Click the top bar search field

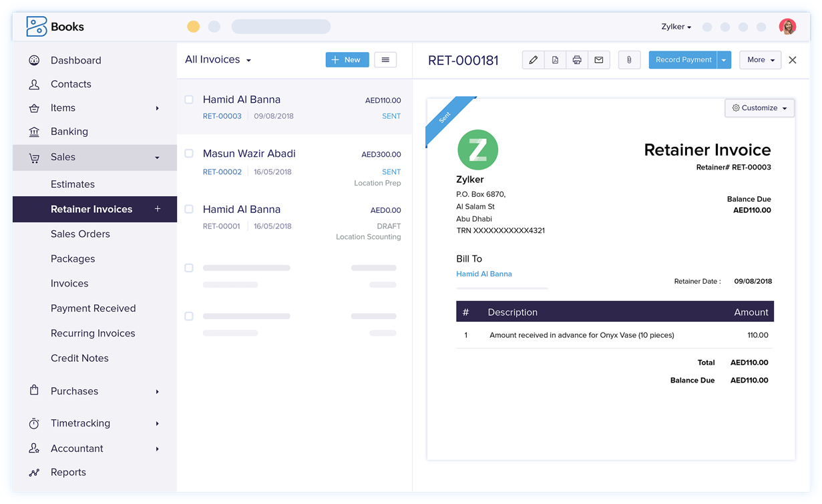[281, 27]
